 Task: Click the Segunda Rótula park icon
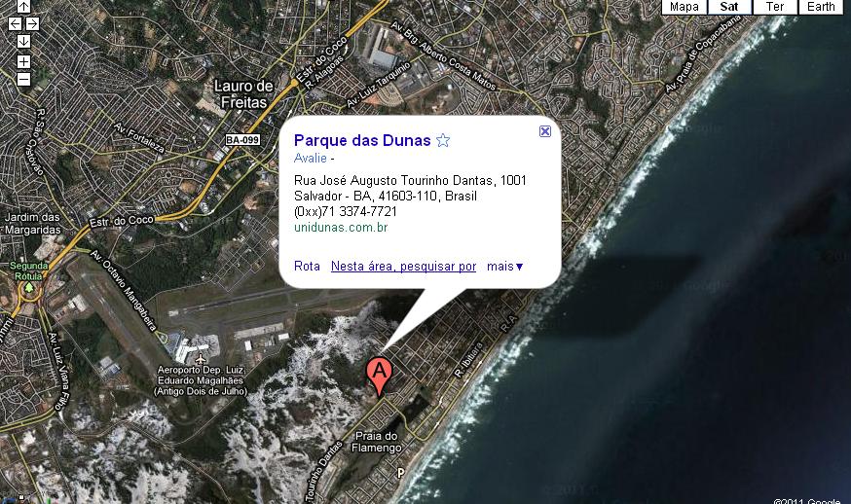tap(29, 286)
